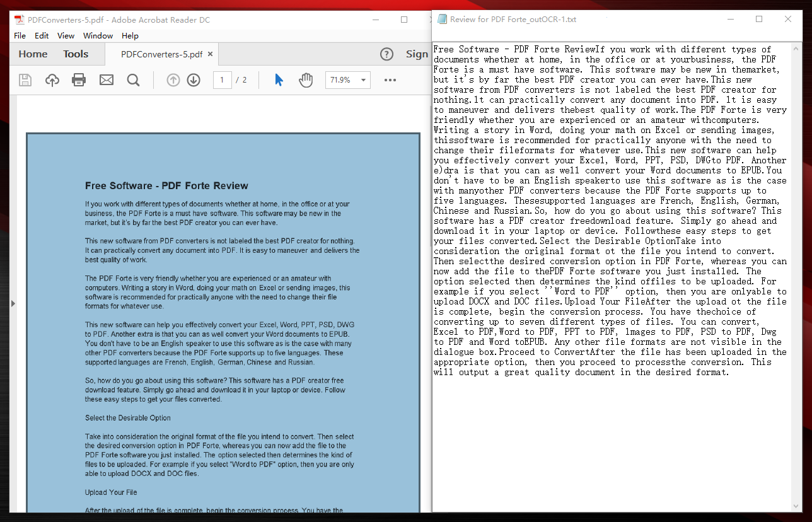Image resolution: width=812 pixels, height=522 pixels.
Task: Open the Find text magnifier icon
Action: pyautogui.click(x=133, y=80)
